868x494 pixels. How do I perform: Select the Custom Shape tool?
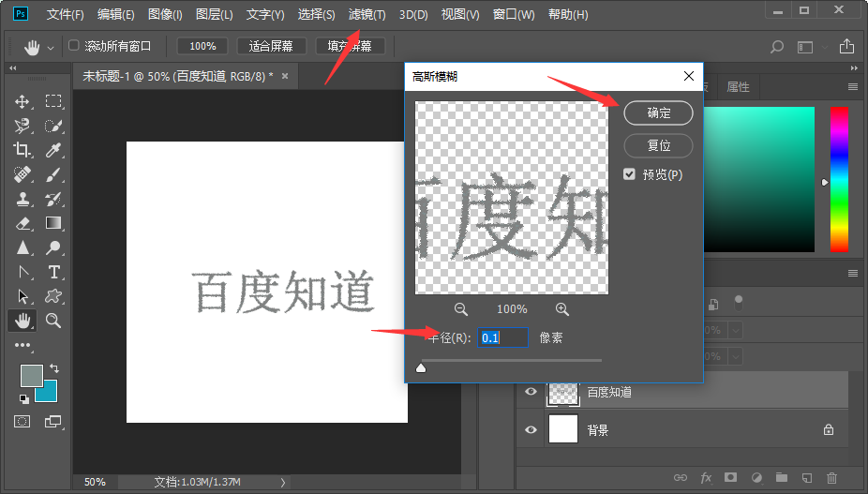(x=53, y=296)
